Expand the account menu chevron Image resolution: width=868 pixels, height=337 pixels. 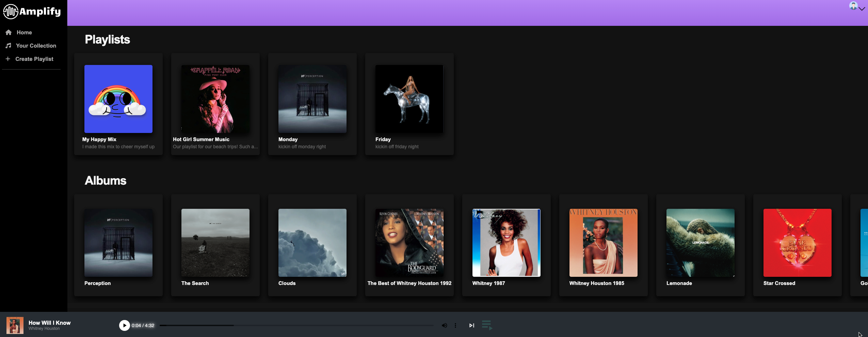(x=863, y=9)
